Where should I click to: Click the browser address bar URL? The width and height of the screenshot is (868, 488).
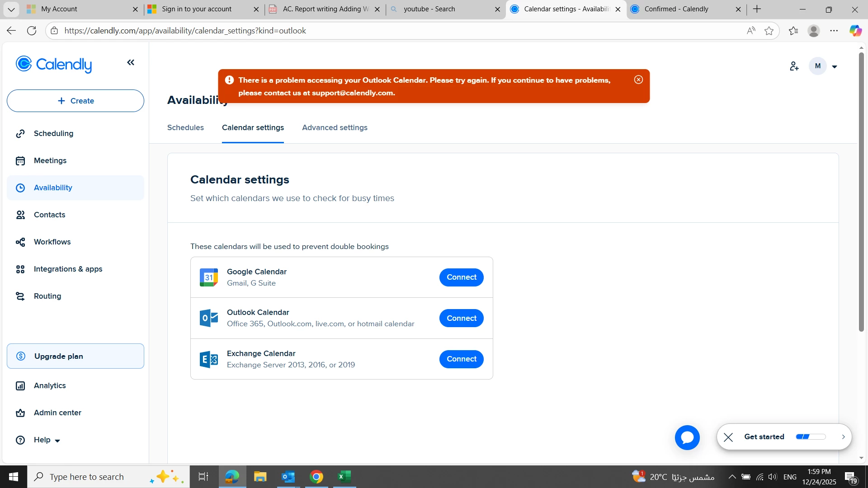pyautogui.click(x=185, y=31)
